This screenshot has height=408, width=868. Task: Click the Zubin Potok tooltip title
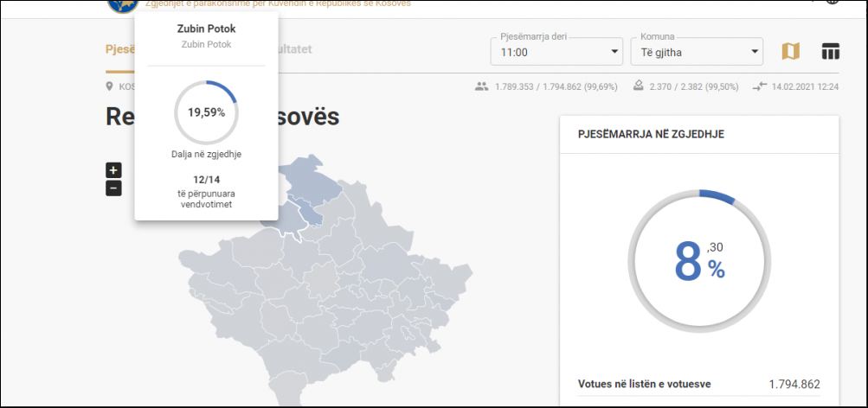206,29
